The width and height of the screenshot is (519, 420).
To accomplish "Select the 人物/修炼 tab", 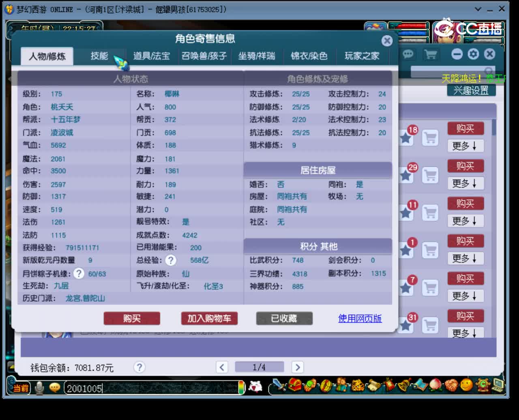I will click(x=47, y=56).
